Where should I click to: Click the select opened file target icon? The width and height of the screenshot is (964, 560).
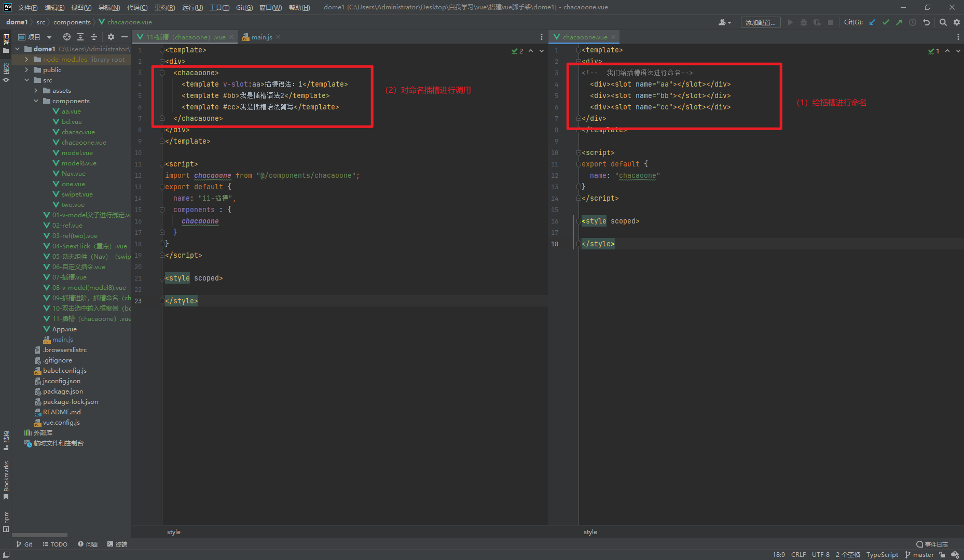66,37
